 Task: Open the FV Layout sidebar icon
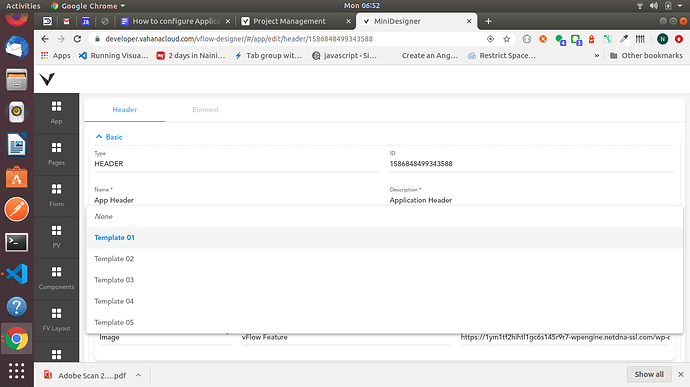56,320
